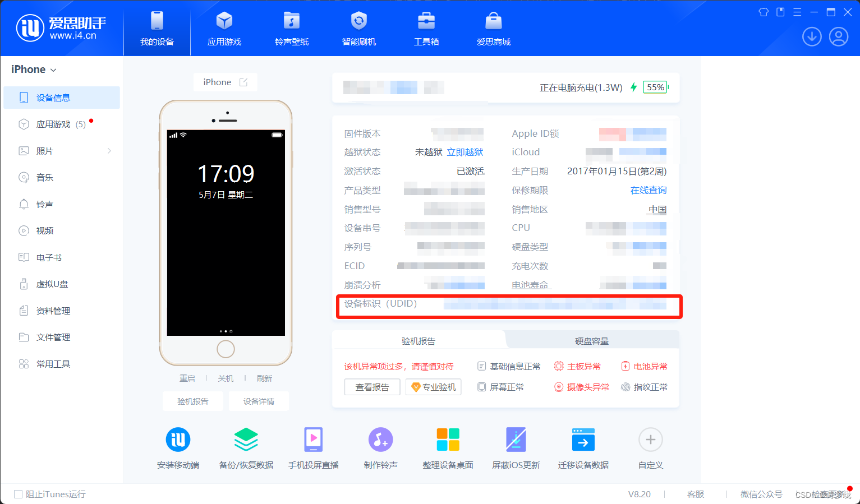Launch 安装移动端 shortcut
860x504 pixels.
click(178, 448)
